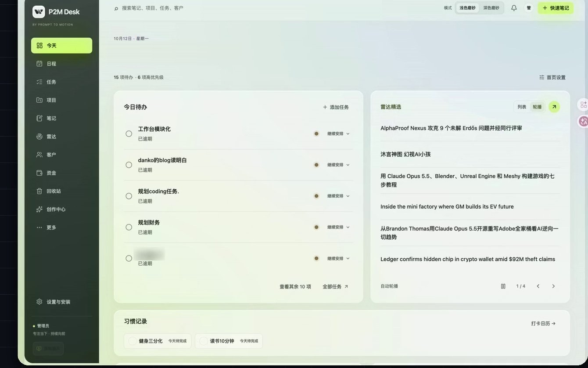588x368 pixels.
Task: Expand 继续安排 dropdown for danko的blog读明白
Action: tap(338, 165)
